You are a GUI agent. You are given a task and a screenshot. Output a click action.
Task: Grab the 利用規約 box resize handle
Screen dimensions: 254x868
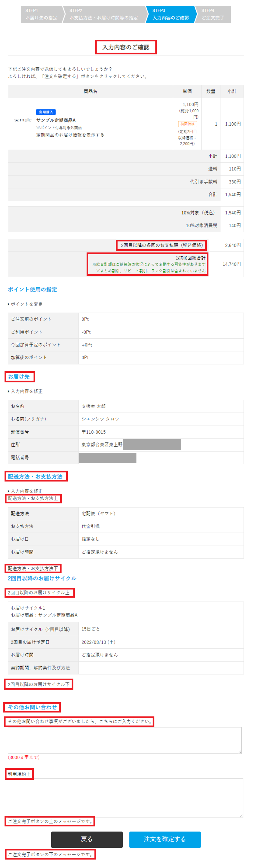tap(241, 816)
